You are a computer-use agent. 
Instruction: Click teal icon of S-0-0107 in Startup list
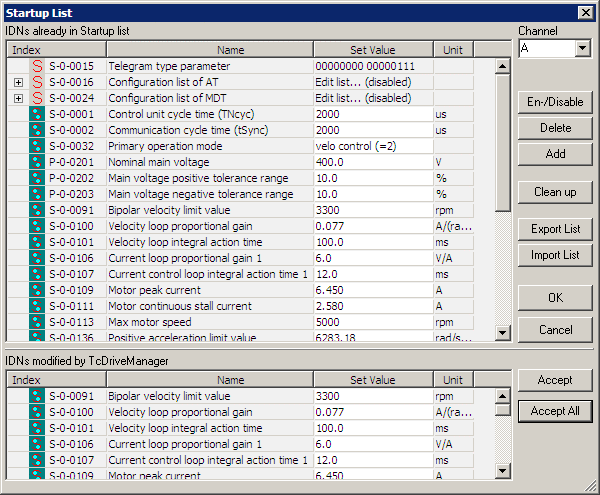pos(37,274)
